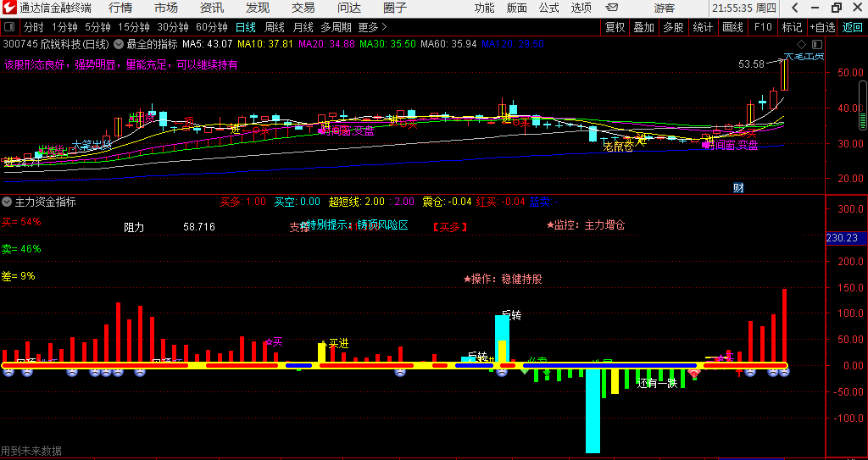The image size is (868, 460).
Task: Open the 问达 menu
Action: tap(349, 8)
